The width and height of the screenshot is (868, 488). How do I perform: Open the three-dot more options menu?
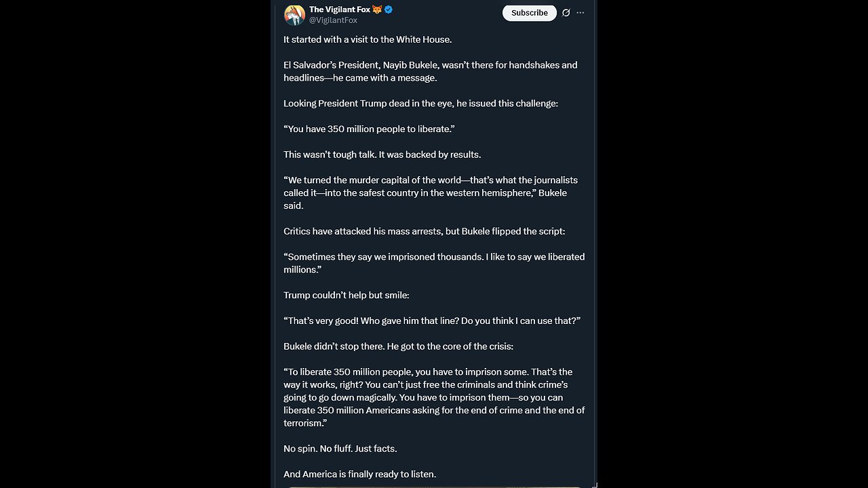click(x=580, y=13)
